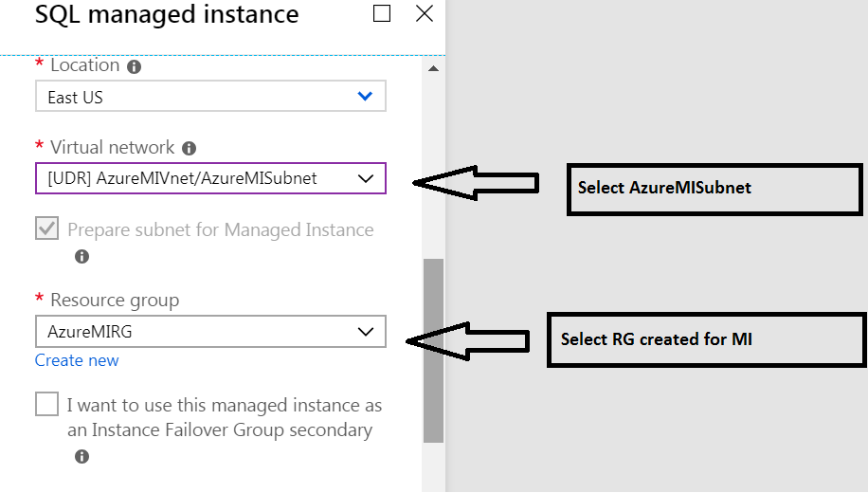Click the info icon beside Virtual network

tap(189, 149)
